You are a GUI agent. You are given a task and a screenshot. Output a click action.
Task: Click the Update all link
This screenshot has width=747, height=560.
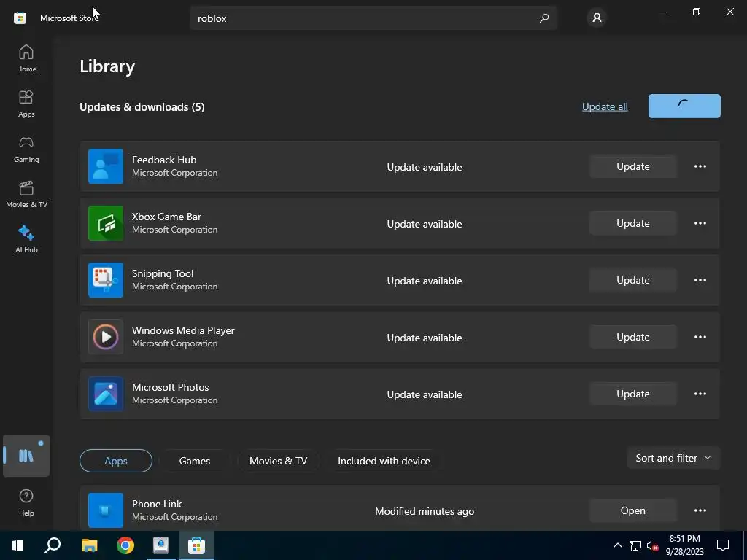[x=605, y=106]
